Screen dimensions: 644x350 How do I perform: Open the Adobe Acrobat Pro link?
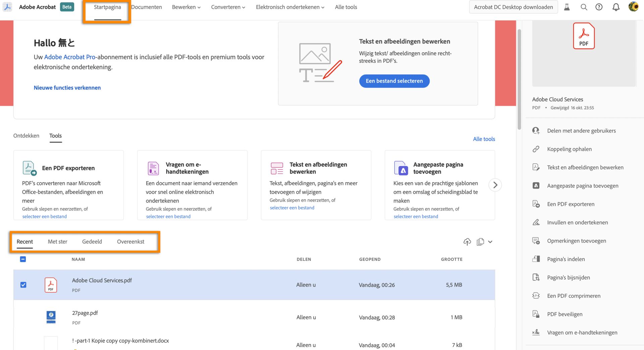pos(70,57)
